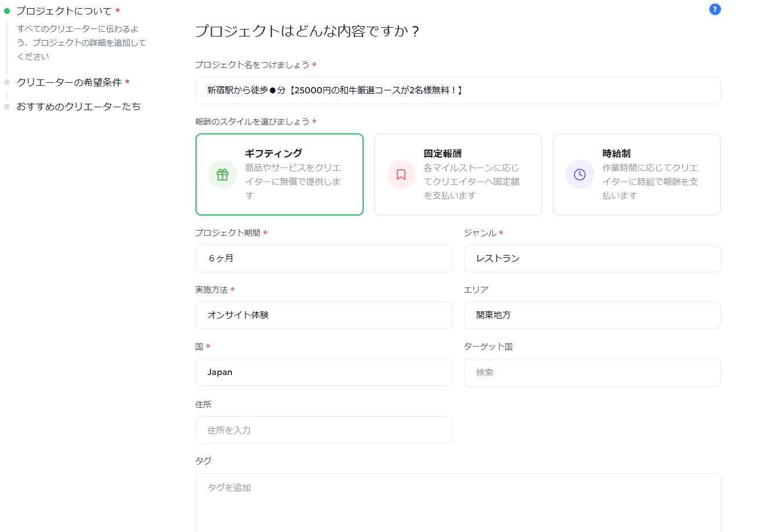Open the ジャンル dropdown showing レストラン

592,258
